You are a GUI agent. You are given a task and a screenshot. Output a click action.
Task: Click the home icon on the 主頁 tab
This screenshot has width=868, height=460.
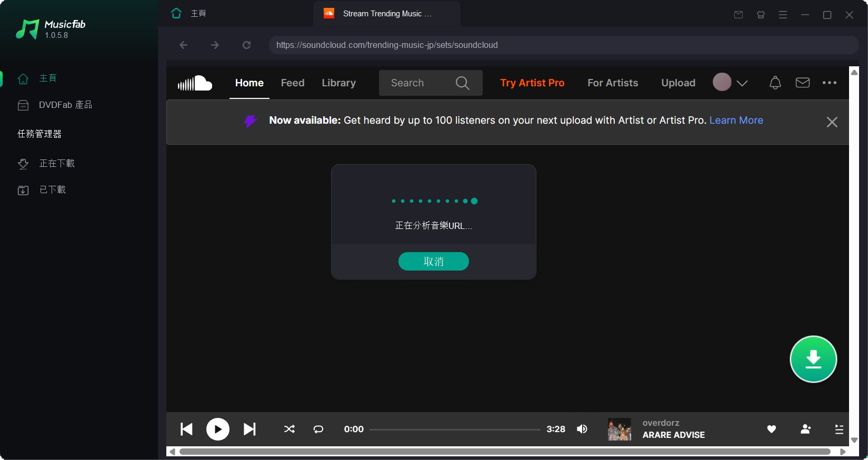pos(176,13)
